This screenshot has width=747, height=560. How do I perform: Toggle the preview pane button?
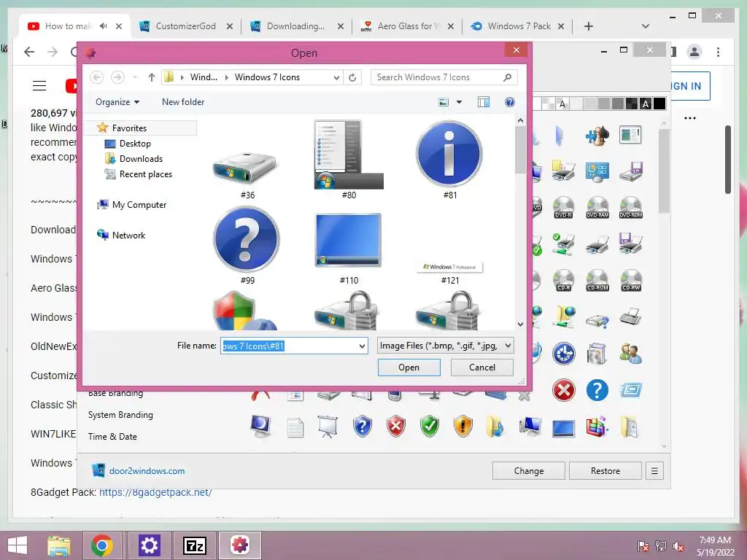(484, 102)
